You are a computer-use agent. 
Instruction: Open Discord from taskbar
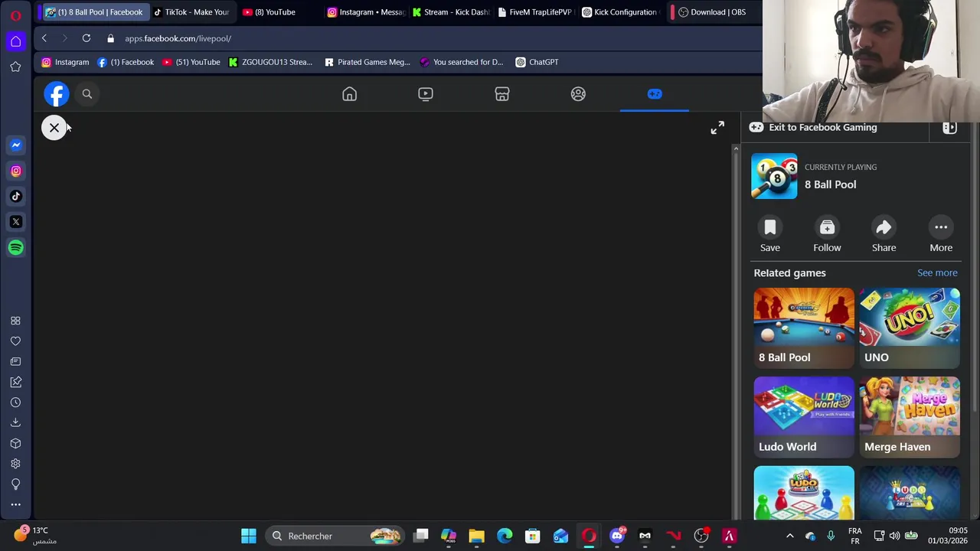pos(617,536)
